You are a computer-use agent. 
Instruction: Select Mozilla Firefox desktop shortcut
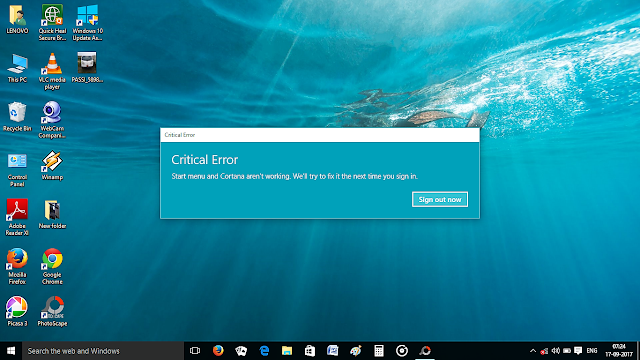pyautogui.click(x=17, y=266)
